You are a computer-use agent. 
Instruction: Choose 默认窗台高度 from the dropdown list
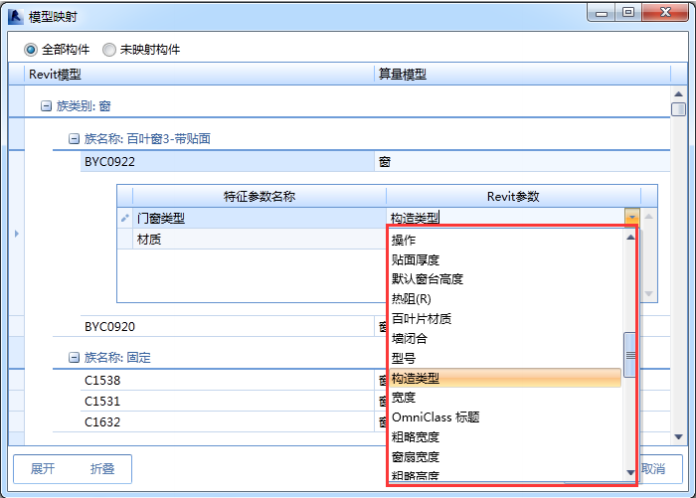[x=505, y=279]
